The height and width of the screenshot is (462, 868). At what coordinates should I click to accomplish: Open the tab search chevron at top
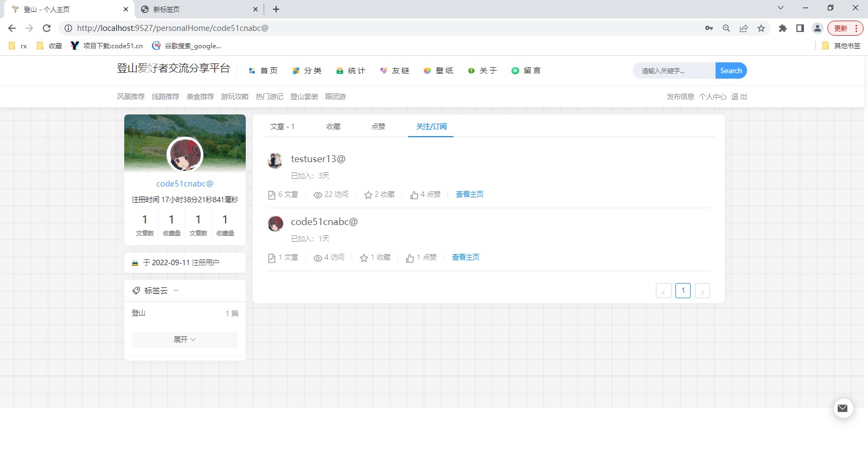[x=781, y=8]
